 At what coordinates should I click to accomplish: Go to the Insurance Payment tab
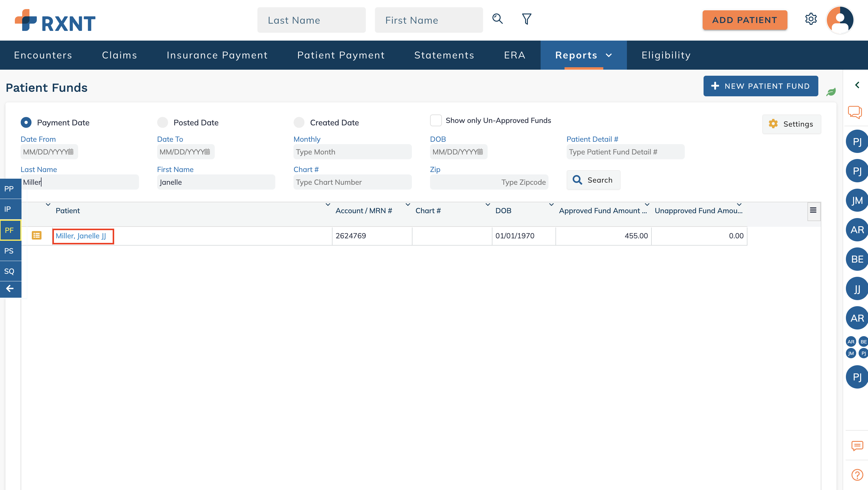(217, 55)
